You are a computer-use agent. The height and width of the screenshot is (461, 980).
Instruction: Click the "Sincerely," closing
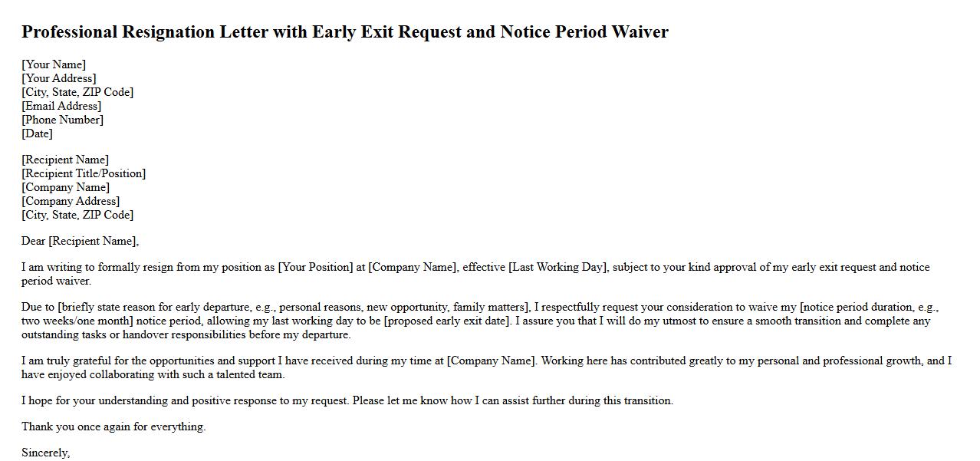45,453
